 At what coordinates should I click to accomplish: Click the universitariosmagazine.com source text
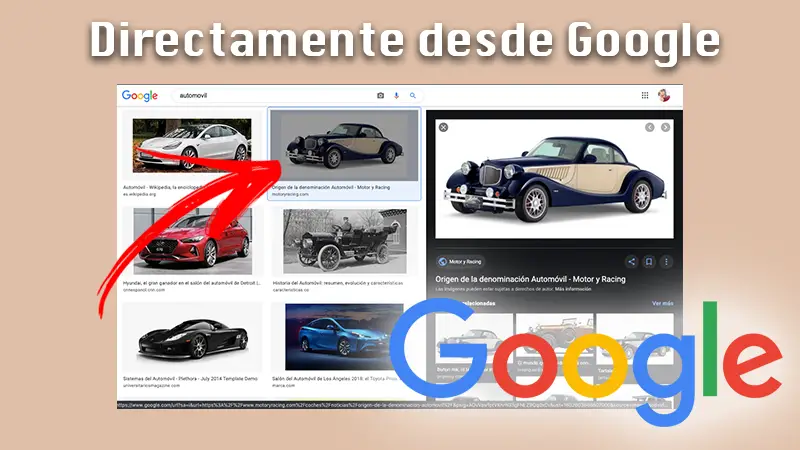(x=152, y=386)
